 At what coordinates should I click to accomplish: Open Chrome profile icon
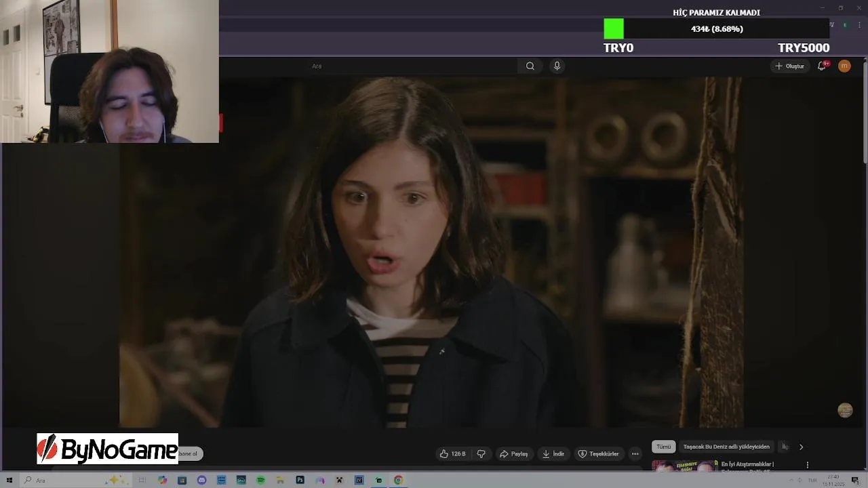tap(845, 25)
